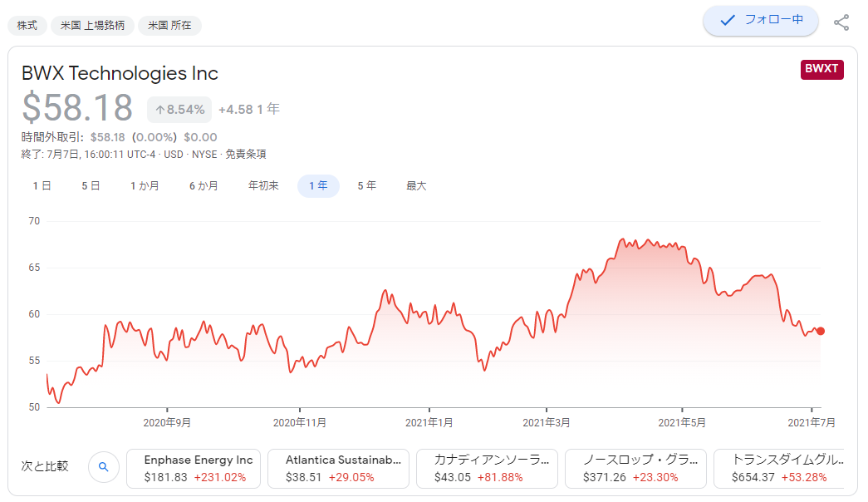Compare with トランスタイムグル.. card

[779, 468]
